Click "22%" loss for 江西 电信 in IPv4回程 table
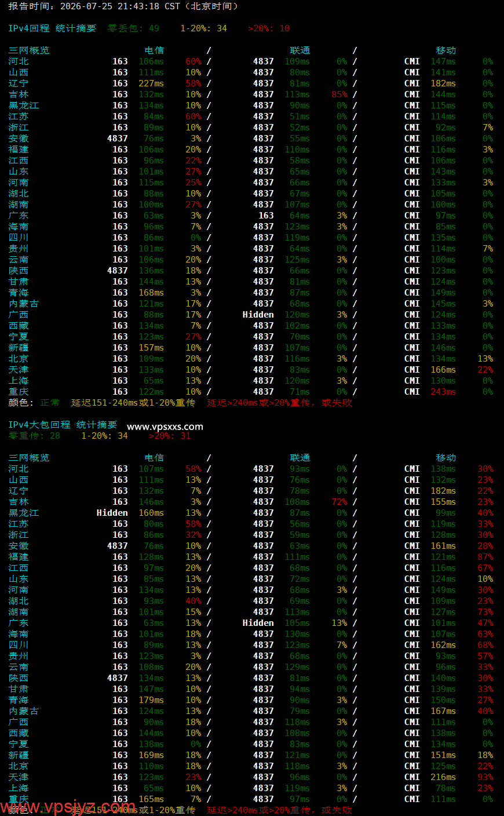Image resolution: width=504 pixels, height=816 pixels. pos(193,161)
